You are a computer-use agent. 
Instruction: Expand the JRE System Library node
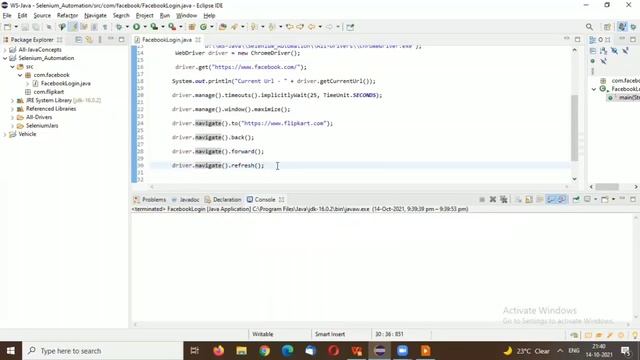pyautogui.click(x=12, y=100)
